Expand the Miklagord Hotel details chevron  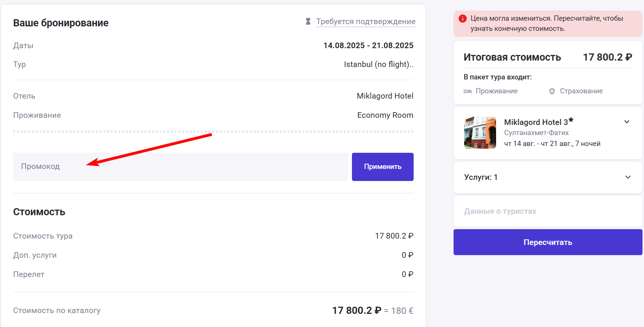tap(627, 122)
